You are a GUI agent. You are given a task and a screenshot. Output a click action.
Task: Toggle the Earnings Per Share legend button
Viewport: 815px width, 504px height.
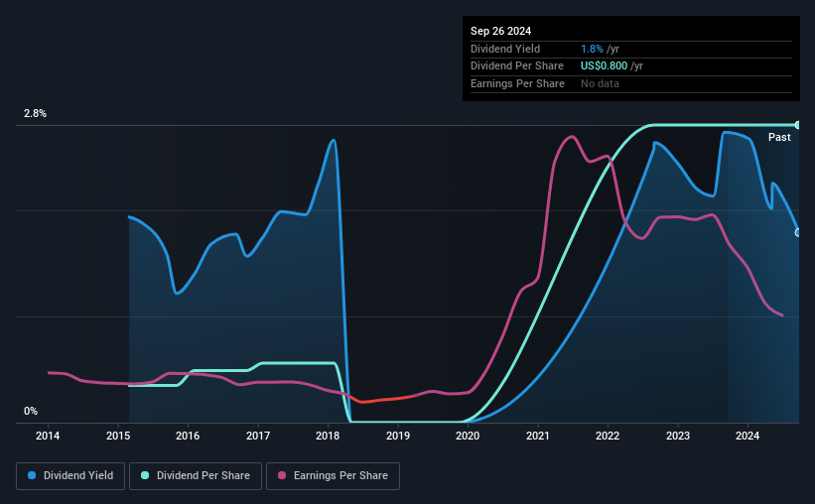[333, 475]
